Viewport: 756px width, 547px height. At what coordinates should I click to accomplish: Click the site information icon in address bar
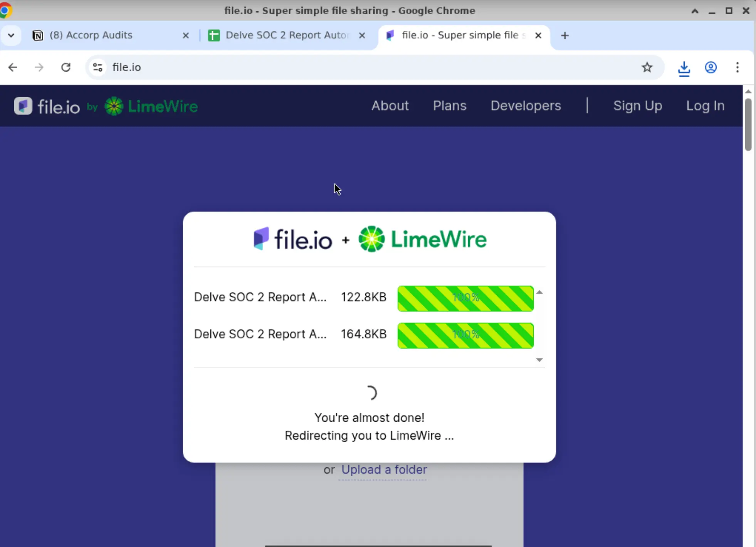[x=97, y=67]
